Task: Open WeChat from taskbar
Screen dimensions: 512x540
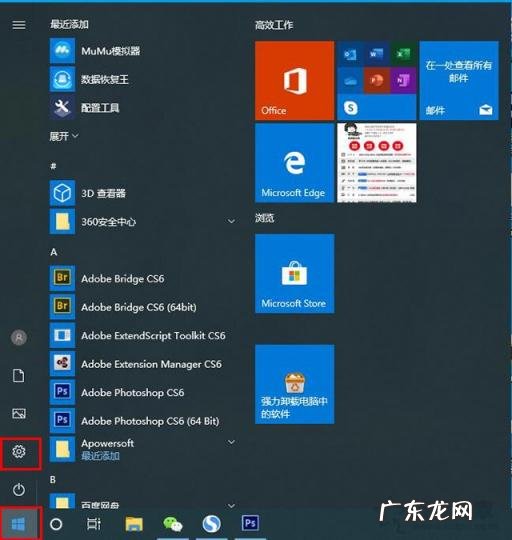Action: [173, 524]
